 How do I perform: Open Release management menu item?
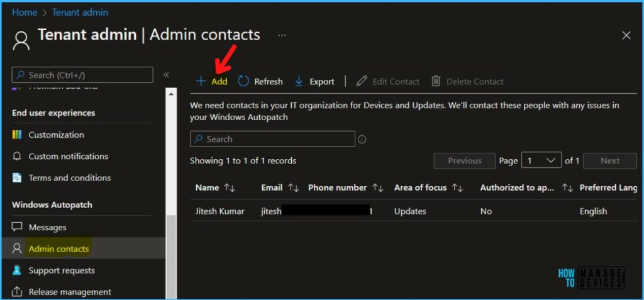click(70, 292)
